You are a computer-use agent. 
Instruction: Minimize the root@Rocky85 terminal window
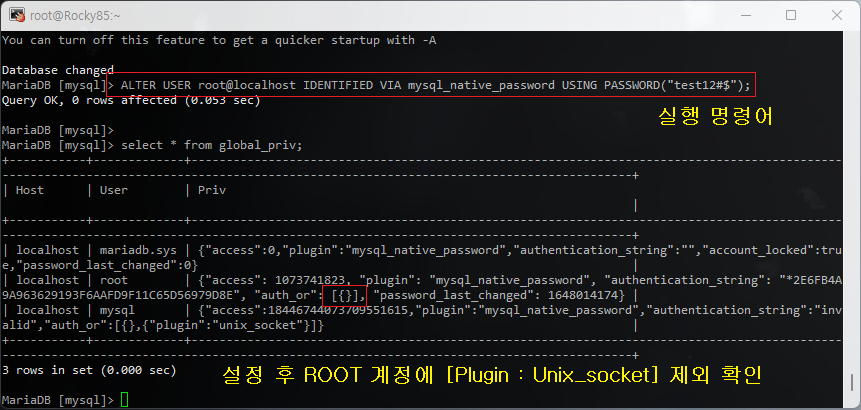click(x=745, y=15)
